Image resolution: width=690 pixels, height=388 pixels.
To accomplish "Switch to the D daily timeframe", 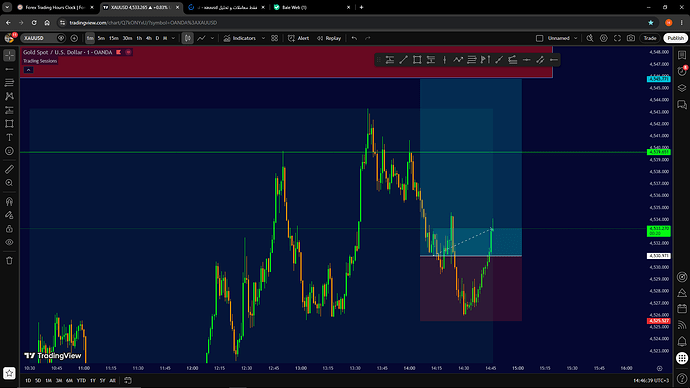I will click(157, 38).
